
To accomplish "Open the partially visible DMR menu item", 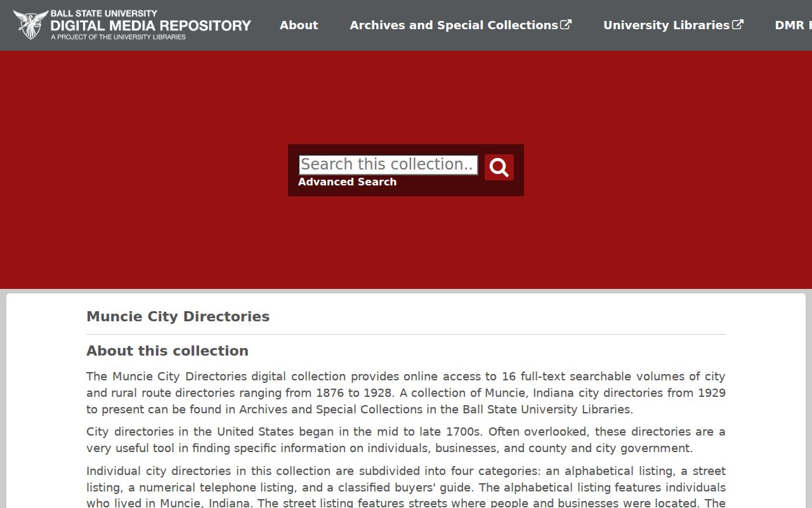I will (x=793, y=25).
